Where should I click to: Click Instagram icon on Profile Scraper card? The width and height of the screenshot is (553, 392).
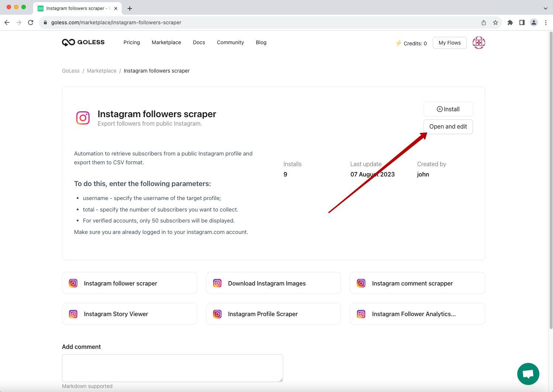(x=218, y=314)
